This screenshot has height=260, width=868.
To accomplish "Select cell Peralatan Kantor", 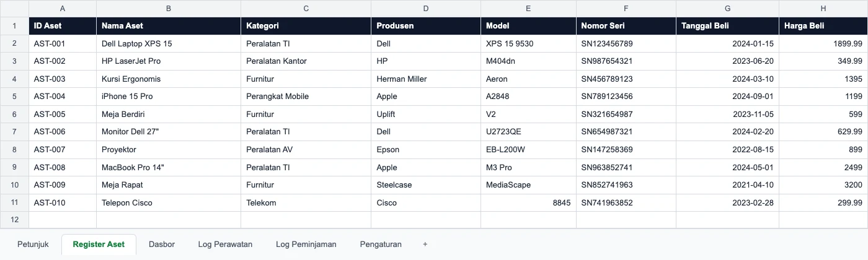I will click(x=306, y=61).
